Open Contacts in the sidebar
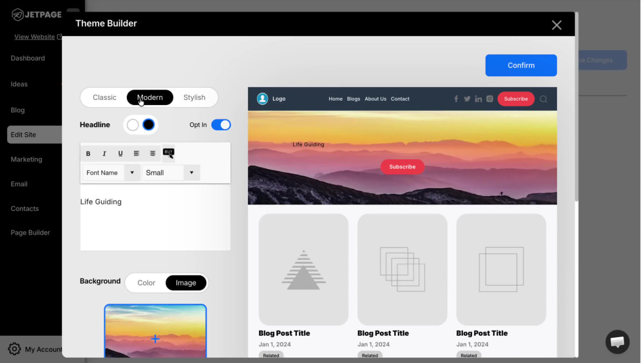Image resolution: width=644 pixels, height=363 pixels. (x=24, y=209)
